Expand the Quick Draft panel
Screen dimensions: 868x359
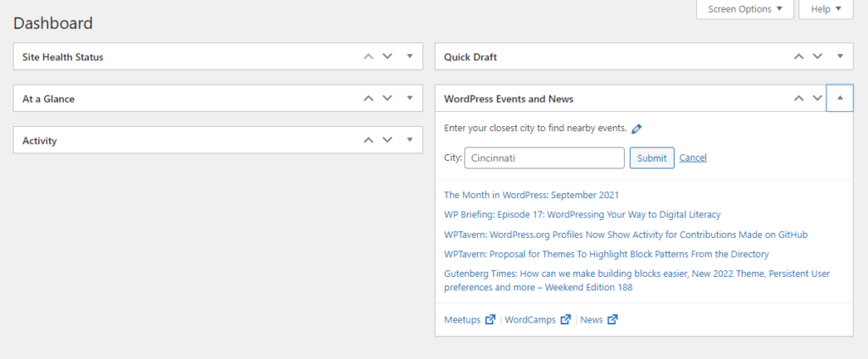[840, 57]
